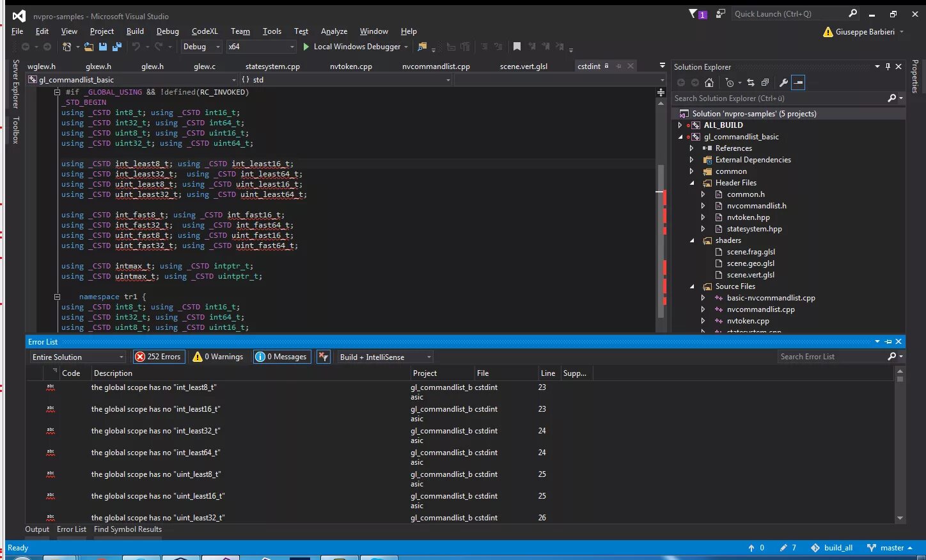Collapse the Header Files folder
The width and height of the screenshot is (926, 560).
click(691, 183)
